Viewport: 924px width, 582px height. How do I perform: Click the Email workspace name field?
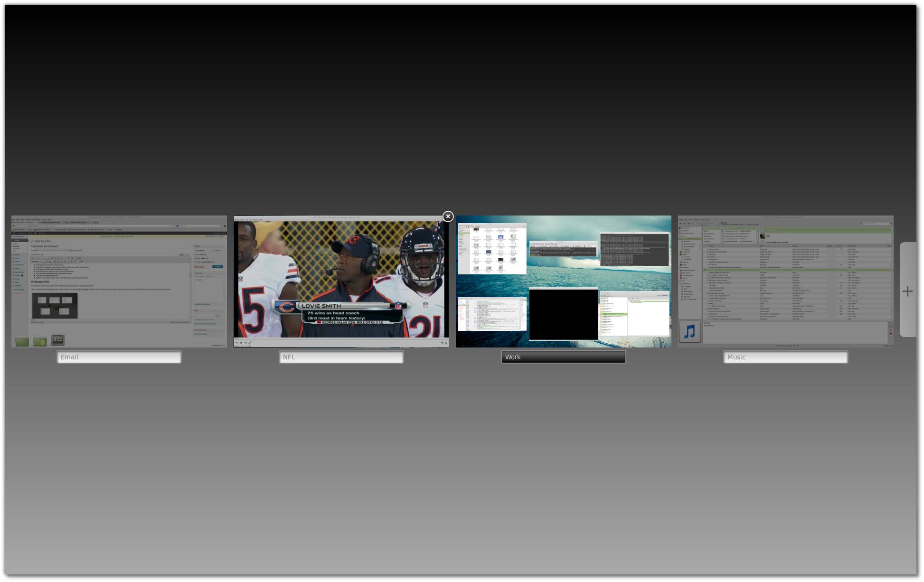point(119,357)
